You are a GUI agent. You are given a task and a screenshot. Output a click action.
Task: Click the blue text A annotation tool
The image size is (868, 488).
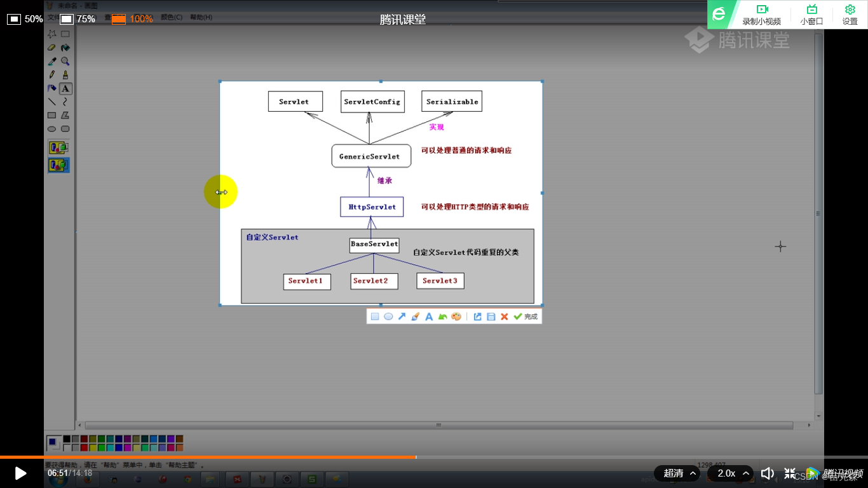point(429,316)
